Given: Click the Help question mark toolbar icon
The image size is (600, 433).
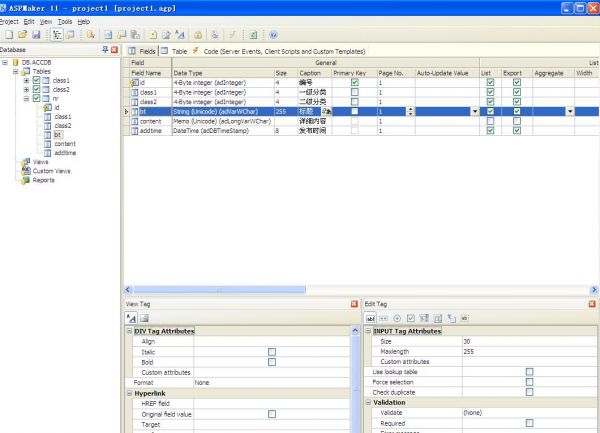Looking at the screenshot, I should tap(273, 35).
